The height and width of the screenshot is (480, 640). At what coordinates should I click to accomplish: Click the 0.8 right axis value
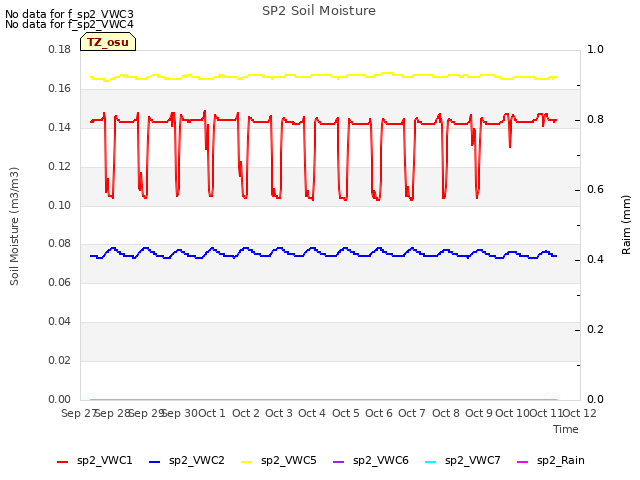pos(595,120)
